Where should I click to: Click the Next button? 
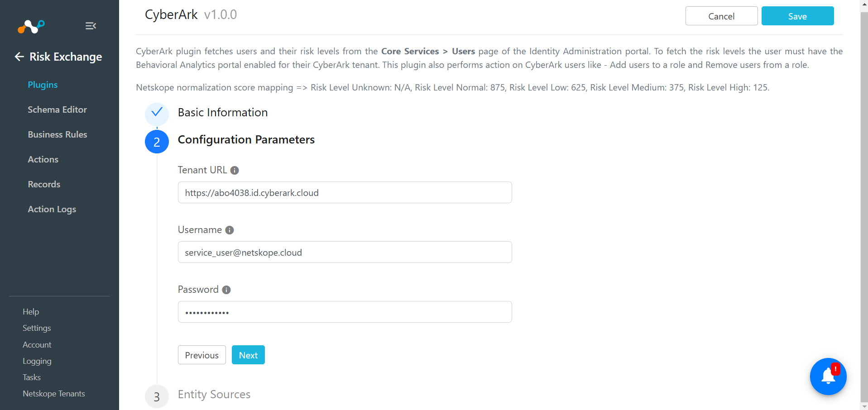point(248,355)
